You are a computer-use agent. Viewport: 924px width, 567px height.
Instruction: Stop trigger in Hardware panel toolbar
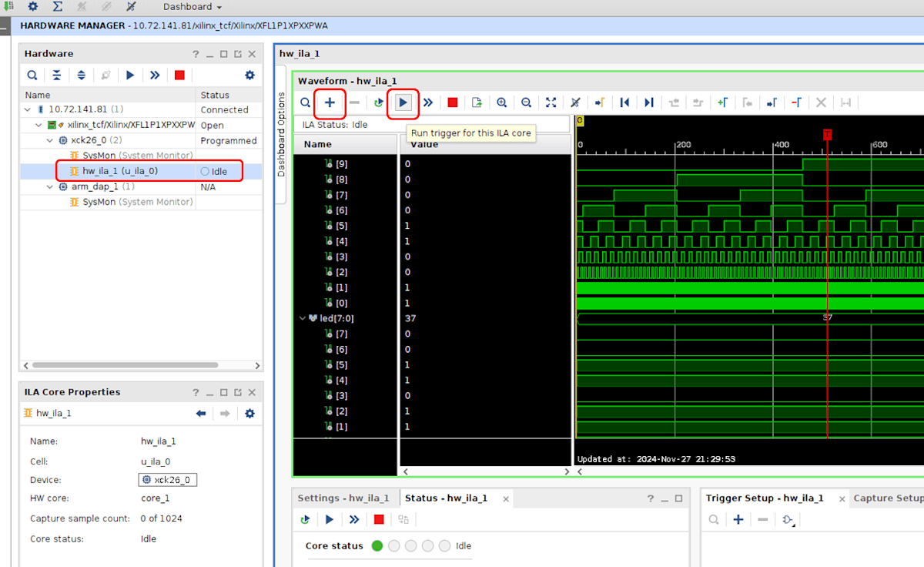[179, 75]
